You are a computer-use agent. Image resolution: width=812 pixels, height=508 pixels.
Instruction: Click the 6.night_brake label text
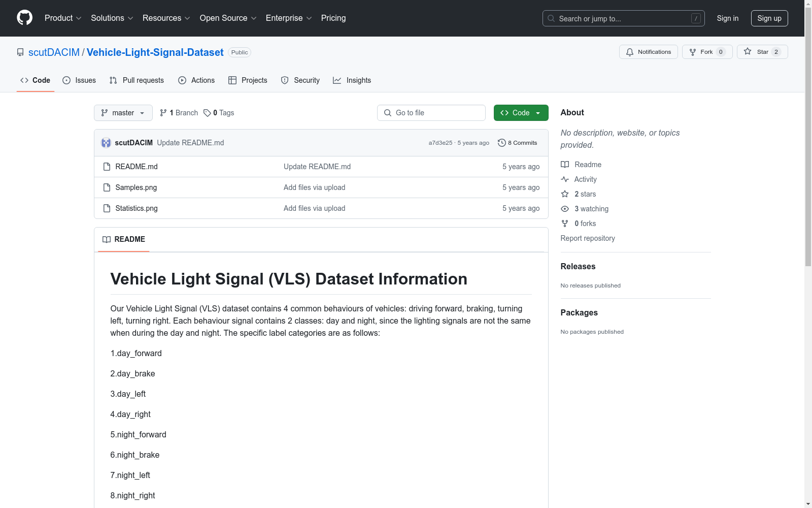(x=135, y=455)
